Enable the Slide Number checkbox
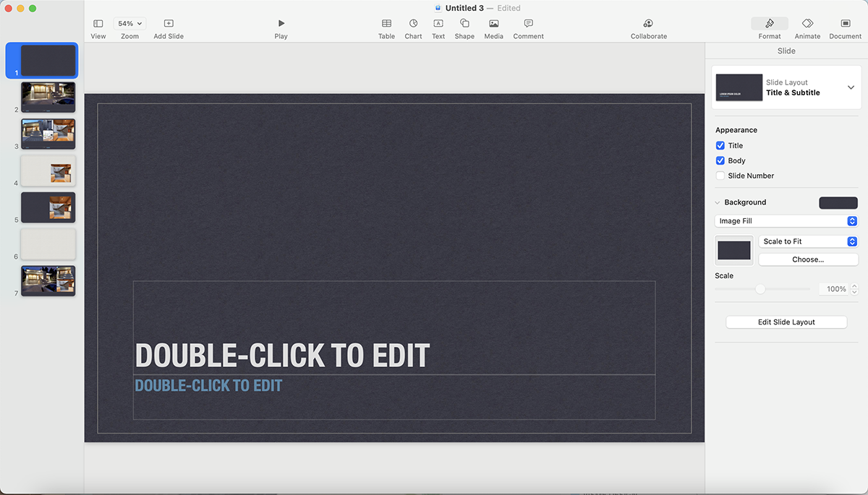This screenshot has height=495, width=868. (720, 176)
